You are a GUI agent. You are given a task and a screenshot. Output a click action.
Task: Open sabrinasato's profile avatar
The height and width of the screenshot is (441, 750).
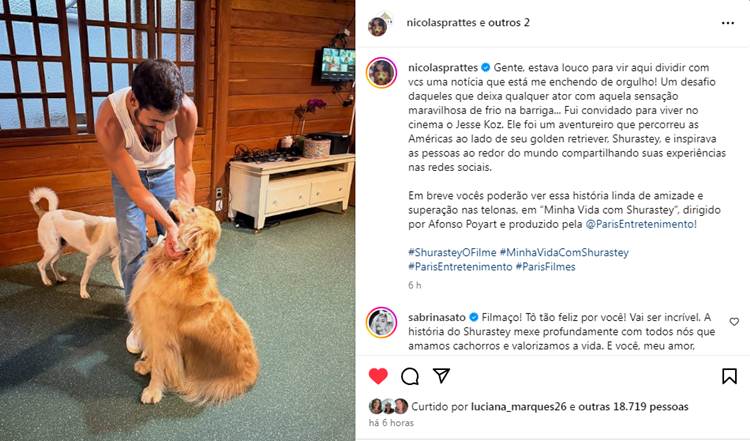[381, 323]
